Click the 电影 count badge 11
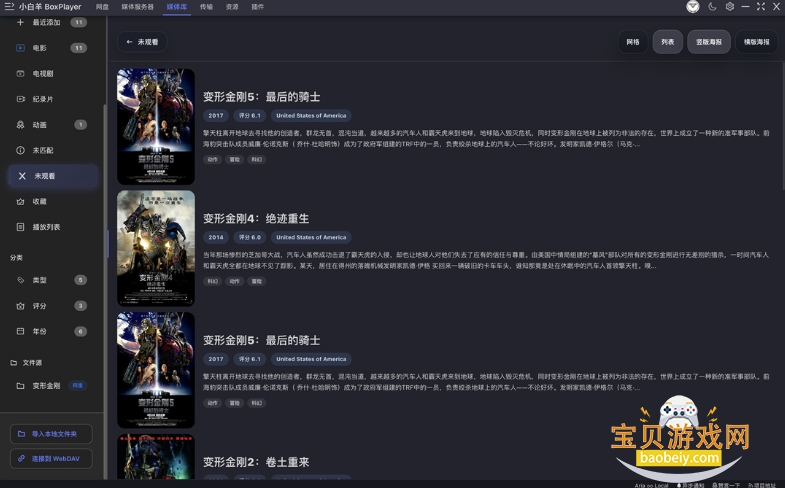 pyautogui.click(x=79, y=48)
